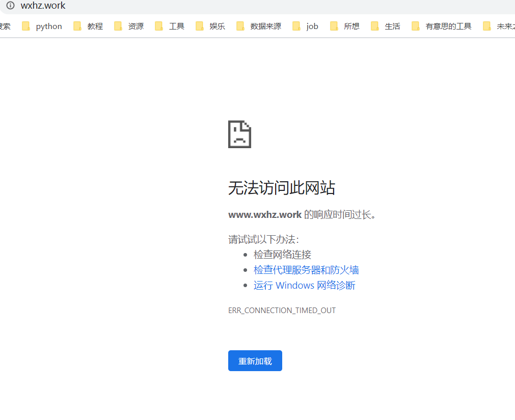515x420 pixels.
Task: Select the 检查网络连接 list item
Action: 282,254
